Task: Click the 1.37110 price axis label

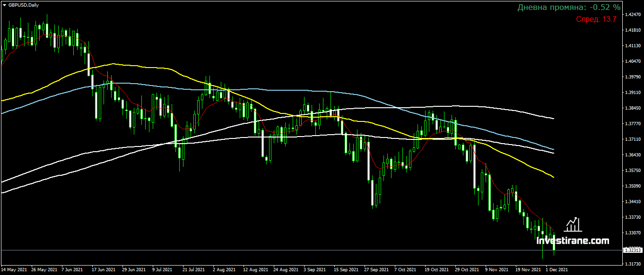Action: tap(632, 139)
